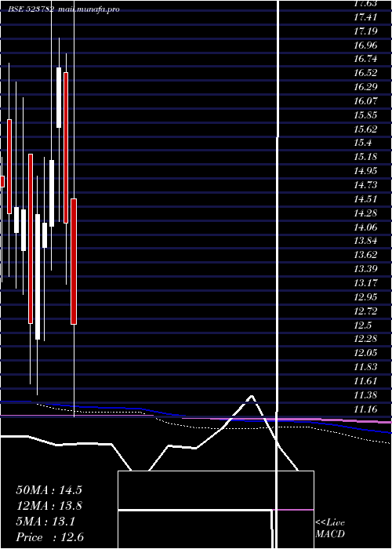
Task: Click the <<Live MACD label
Action: pos(330,529)
